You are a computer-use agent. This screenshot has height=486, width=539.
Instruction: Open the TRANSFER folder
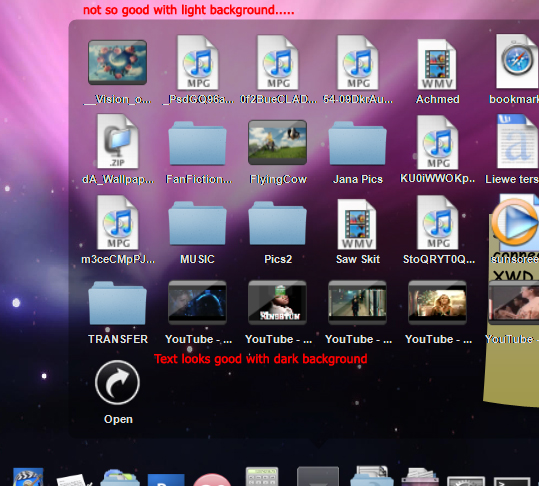tap(118, 303)
